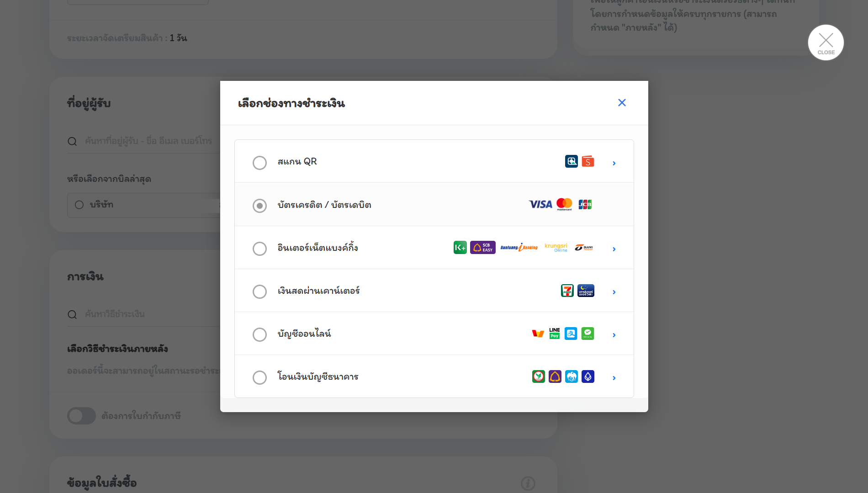This screenshot has width=868, height=493.
Task: Expand the บัญชีออนไลน์ row chevron
Action: click(614, 335)
